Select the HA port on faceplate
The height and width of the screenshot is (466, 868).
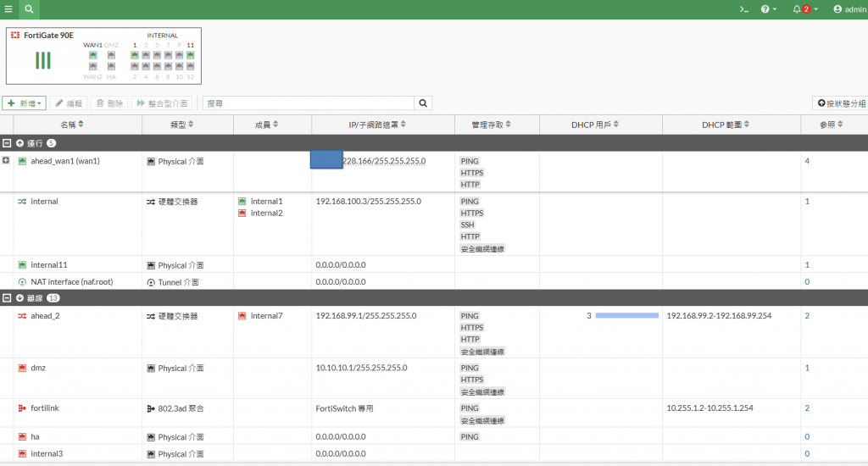point(111,66)
